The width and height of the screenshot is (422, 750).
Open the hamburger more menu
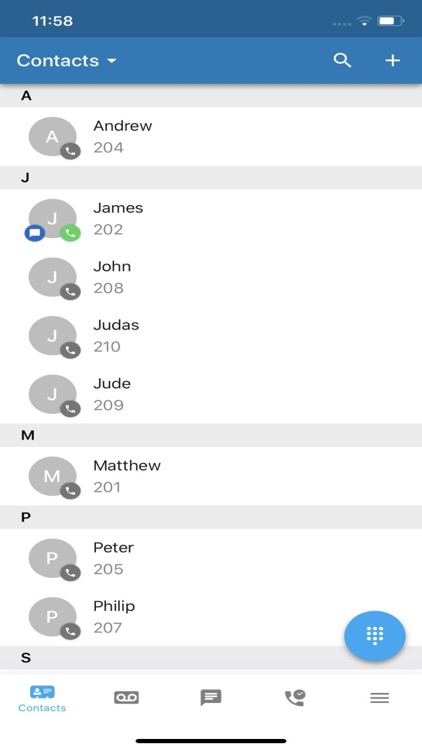[x=379, y=698]
